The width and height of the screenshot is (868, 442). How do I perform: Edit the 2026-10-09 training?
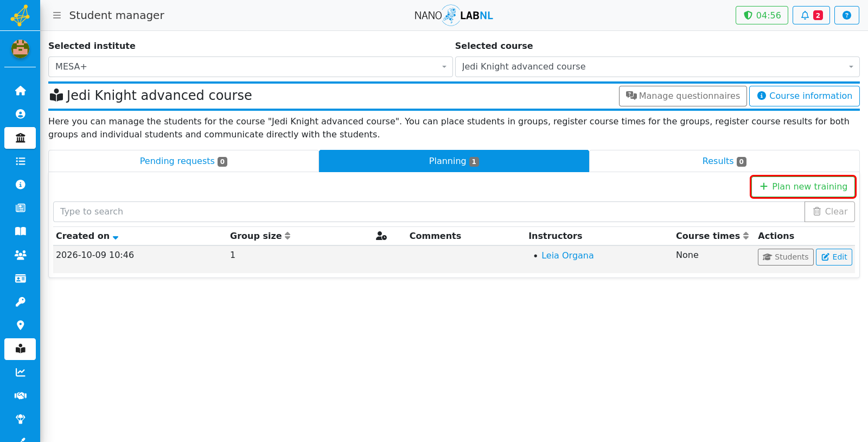point(834,257)
